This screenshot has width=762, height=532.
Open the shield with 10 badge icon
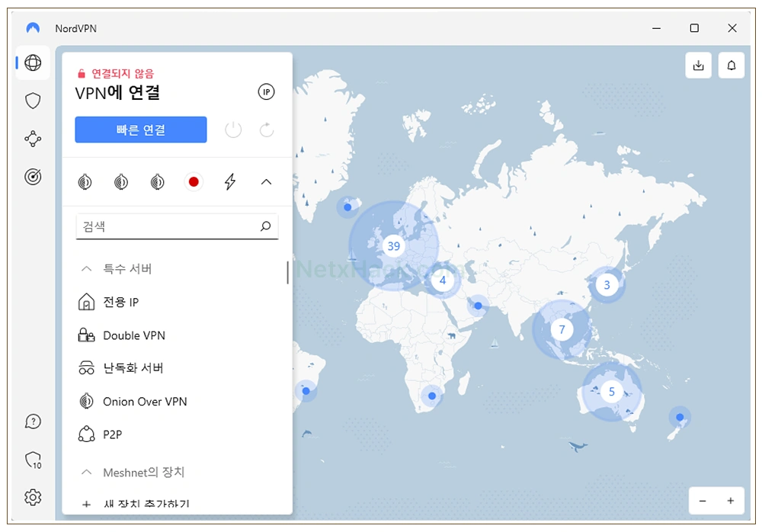pos(33,460)
